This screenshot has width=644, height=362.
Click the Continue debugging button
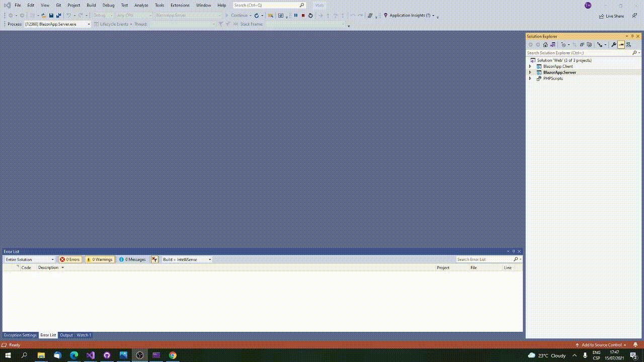point(236,15)
